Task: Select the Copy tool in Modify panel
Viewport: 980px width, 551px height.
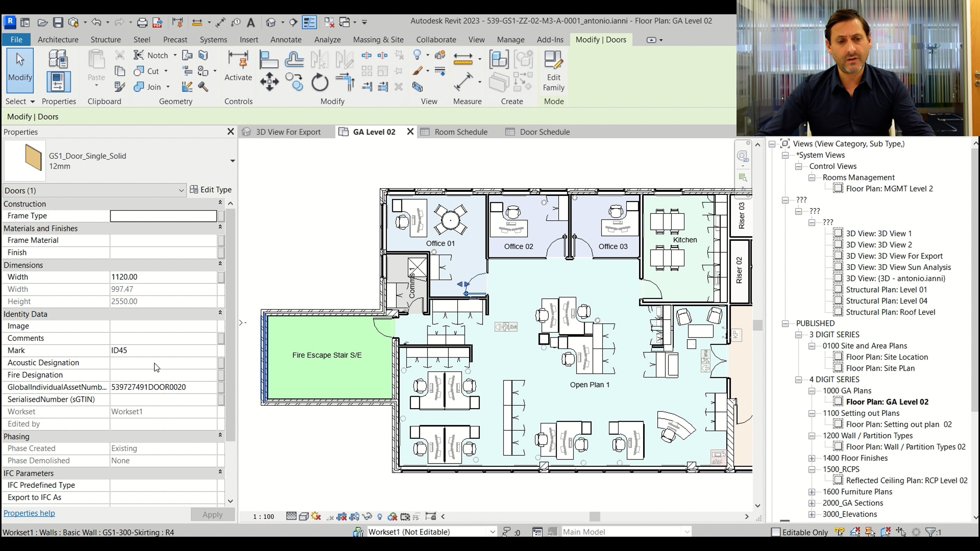Action: point(294,82)
